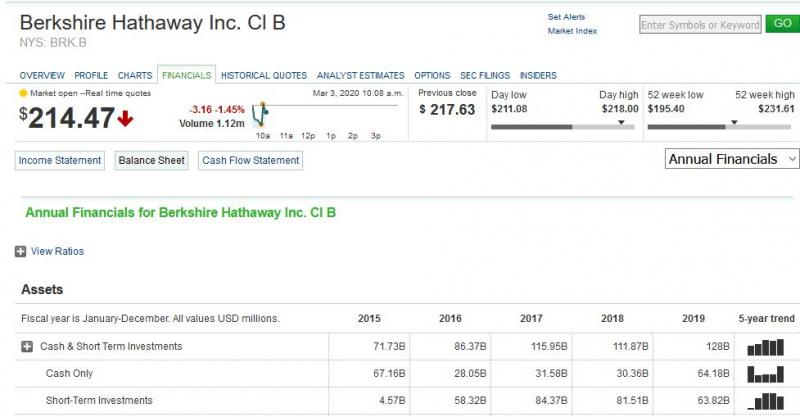Switch to the Charts tab
This screenshot has height=417, width=800.
(x=135, y=76)
